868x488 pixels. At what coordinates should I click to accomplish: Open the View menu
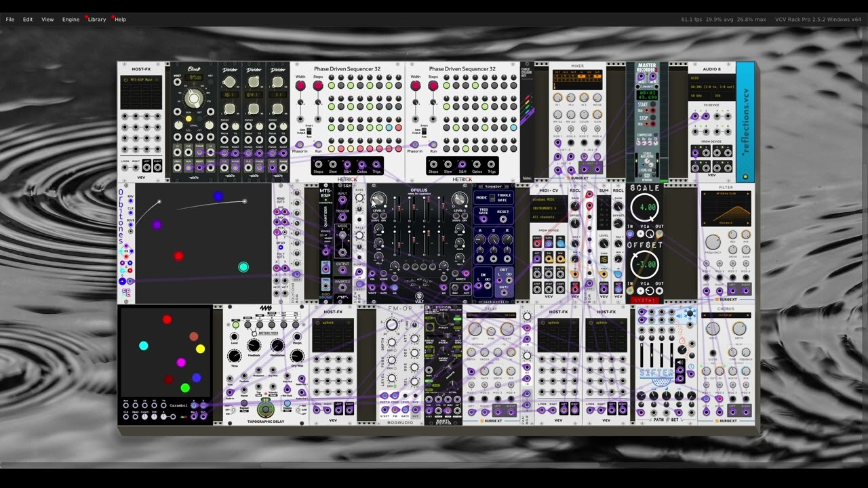pos(47,19)
